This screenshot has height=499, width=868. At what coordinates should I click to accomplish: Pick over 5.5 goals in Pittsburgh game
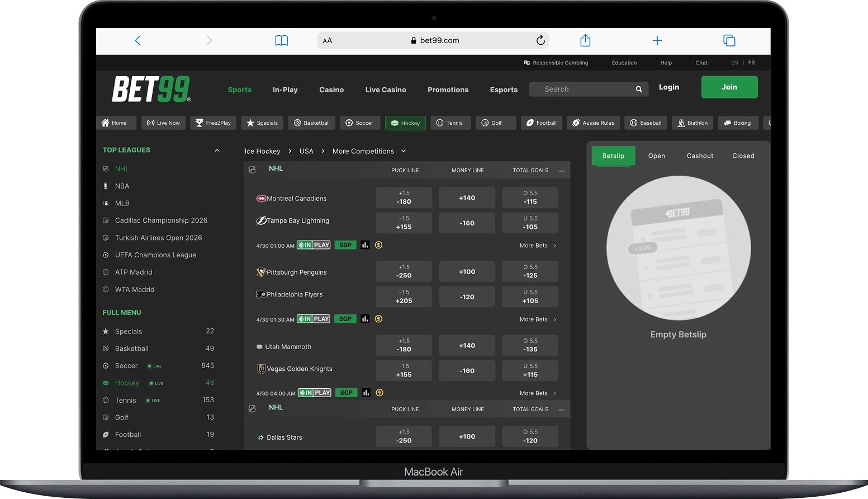(x=530, y=271)
